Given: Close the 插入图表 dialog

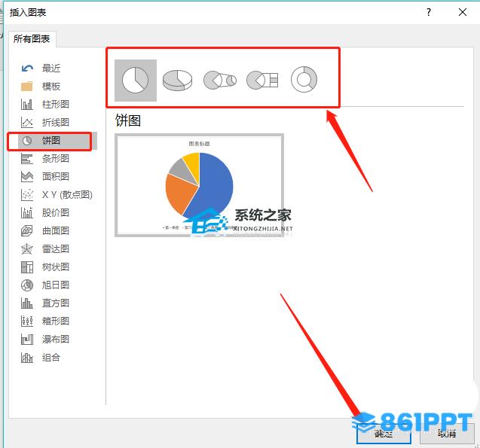Looking at the screenshot, I should pyautogui.click(x=463, y=12).
